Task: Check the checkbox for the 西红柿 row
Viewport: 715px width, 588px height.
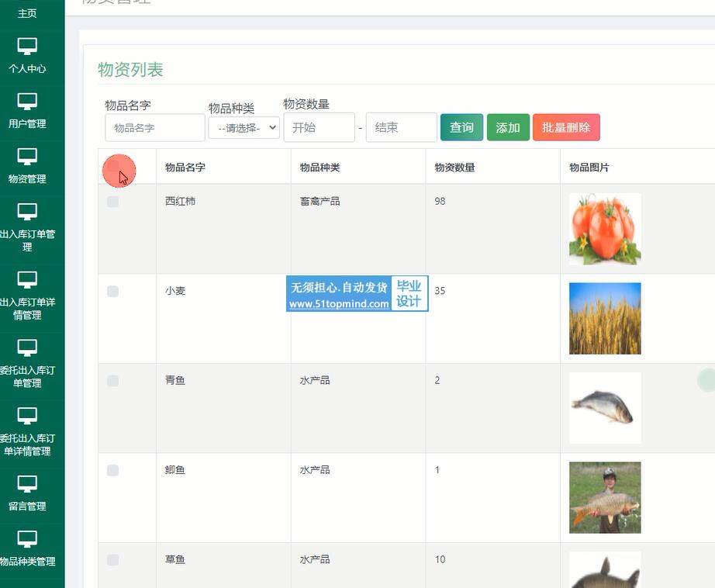Action: pos(112,202)
